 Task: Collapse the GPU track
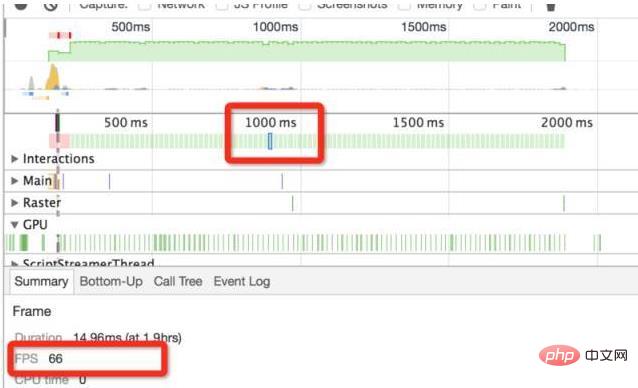click(x=15, y=225)
